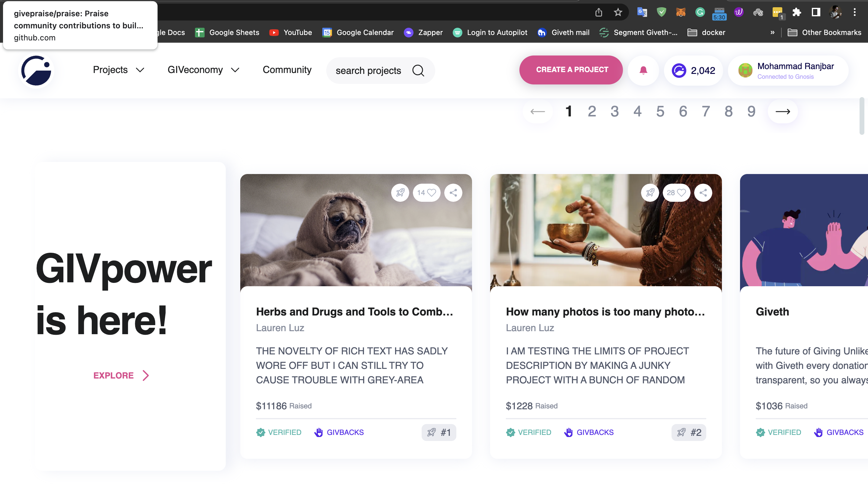
Task: Bookmark this page with the star icon
Action: [617, 12]
